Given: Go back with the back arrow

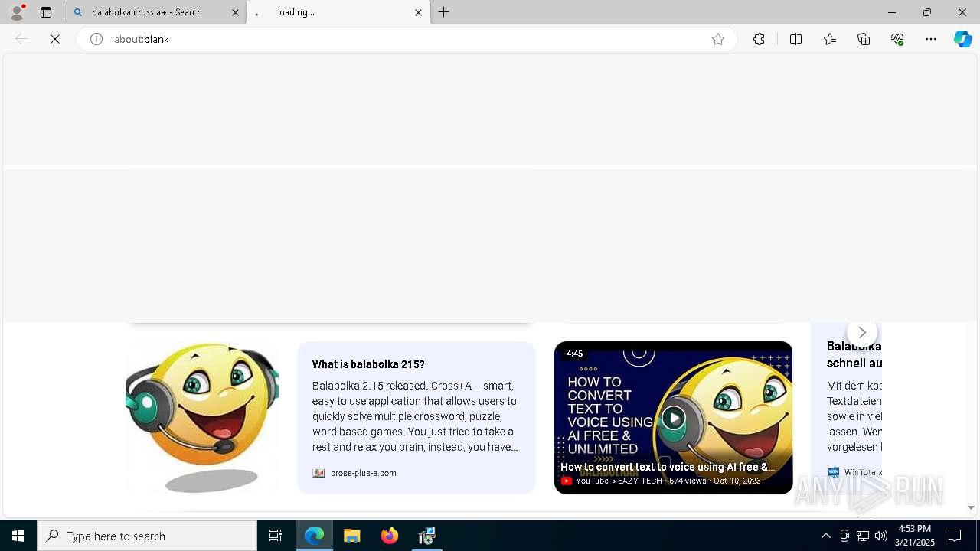Looking at the screenshot, I should click(x=21, y=39).
